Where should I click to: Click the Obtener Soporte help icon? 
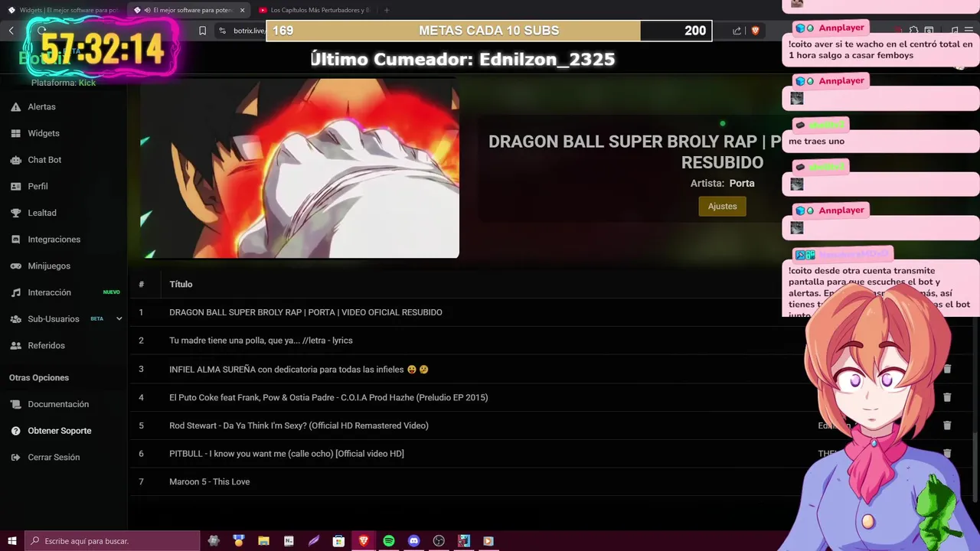[15, 431]
